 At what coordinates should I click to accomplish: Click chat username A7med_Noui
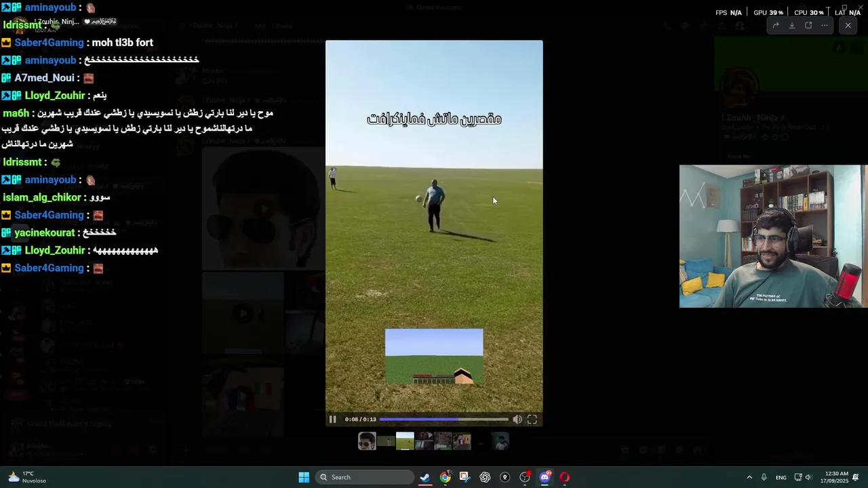(44, 78)
